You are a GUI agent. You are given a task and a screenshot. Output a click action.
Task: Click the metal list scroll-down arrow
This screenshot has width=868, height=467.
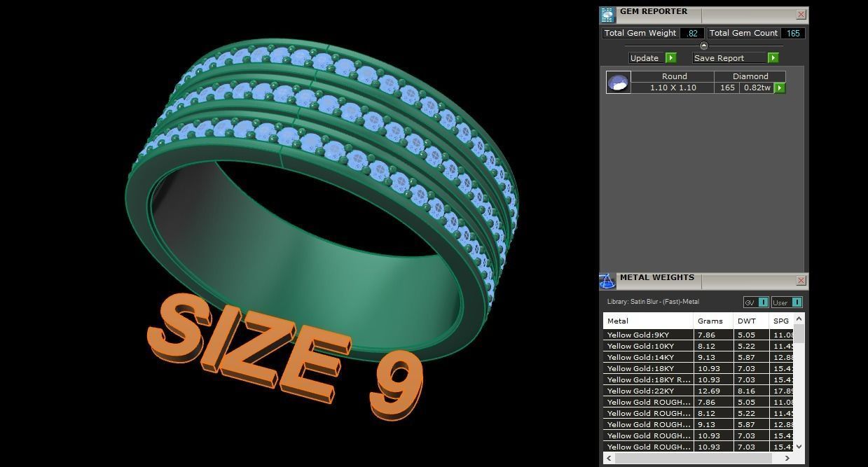pyautogui.click(x=799, y=446)
